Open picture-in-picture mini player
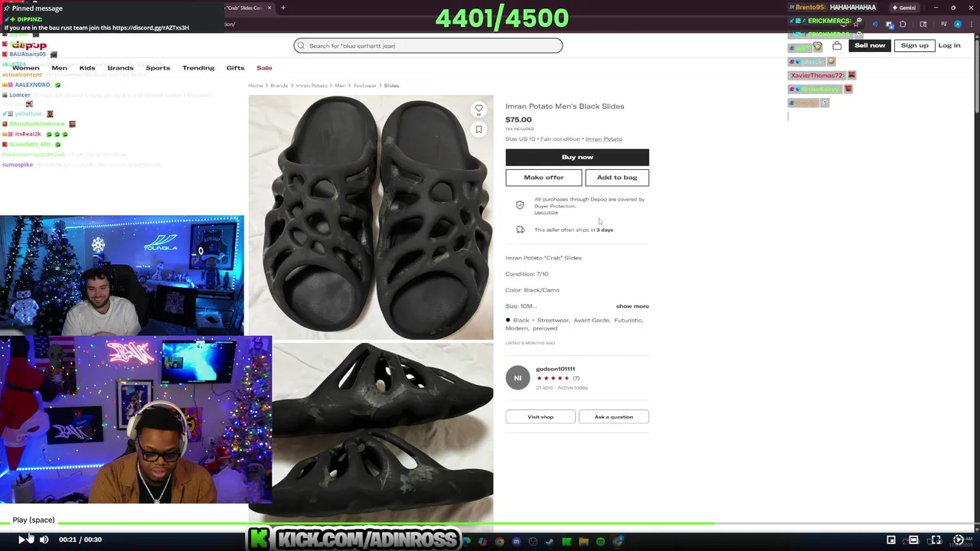The width and height of the screenshot is (980, 551). (x=891, y=540)
